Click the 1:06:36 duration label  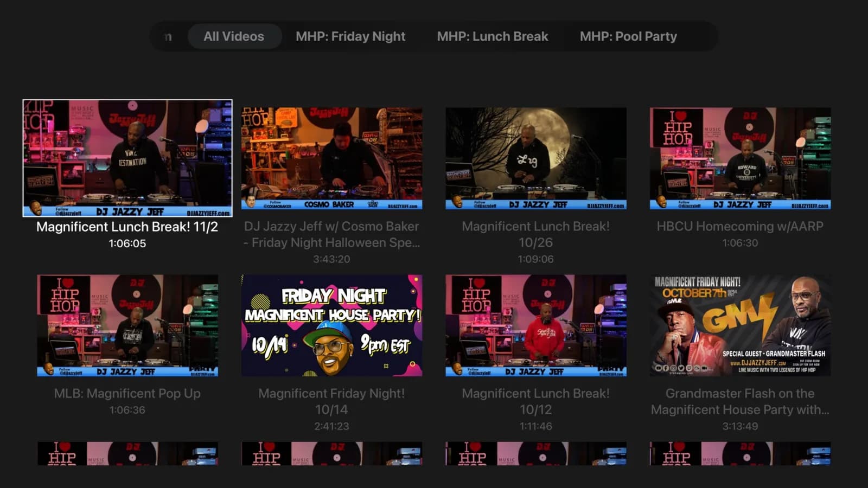127,410
